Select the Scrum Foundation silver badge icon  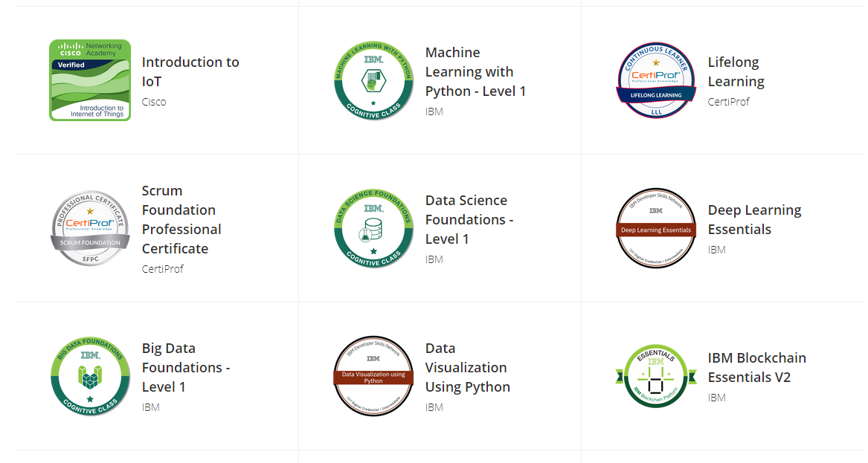tap(90, 228)
